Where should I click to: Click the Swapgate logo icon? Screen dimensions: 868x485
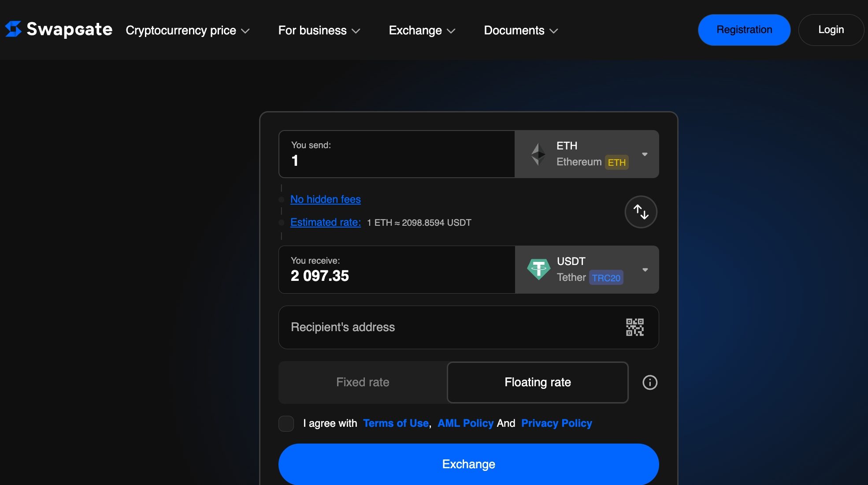coord(13,29)
